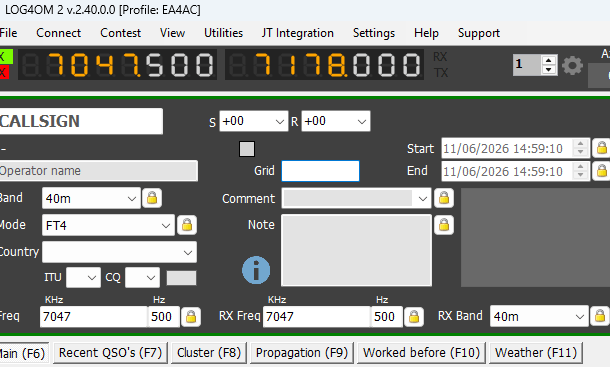610x367 pixels.
Task: Open the CQ zone dropdown
Action: pos(151,277)
